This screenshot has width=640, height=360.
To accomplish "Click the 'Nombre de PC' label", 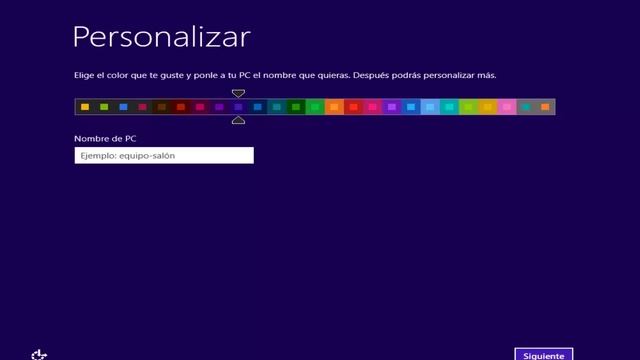I will pyautogui.click(x=105, y=139).
